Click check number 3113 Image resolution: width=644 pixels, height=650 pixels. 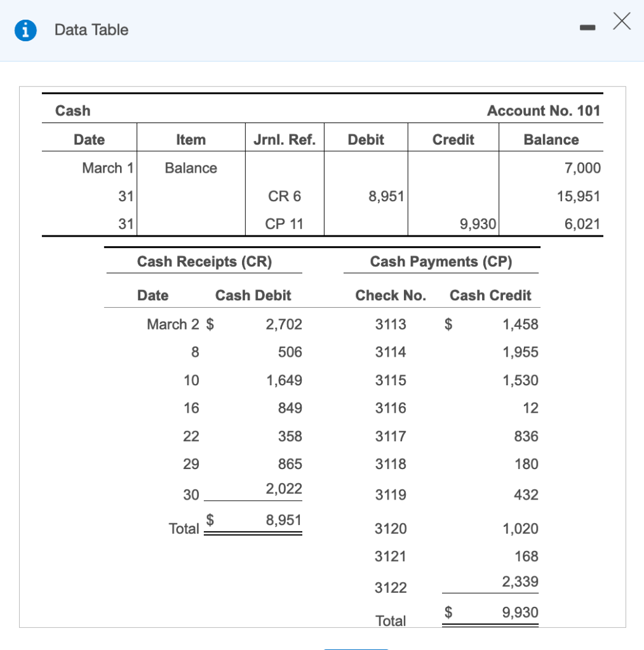pyautogui.click(x=391, y=324)
